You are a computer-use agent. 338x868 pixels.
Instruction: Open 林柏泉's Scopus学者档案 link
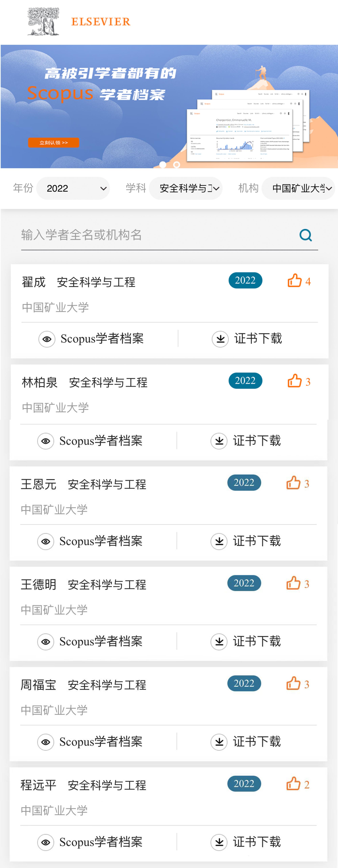(x=101, y=441)
